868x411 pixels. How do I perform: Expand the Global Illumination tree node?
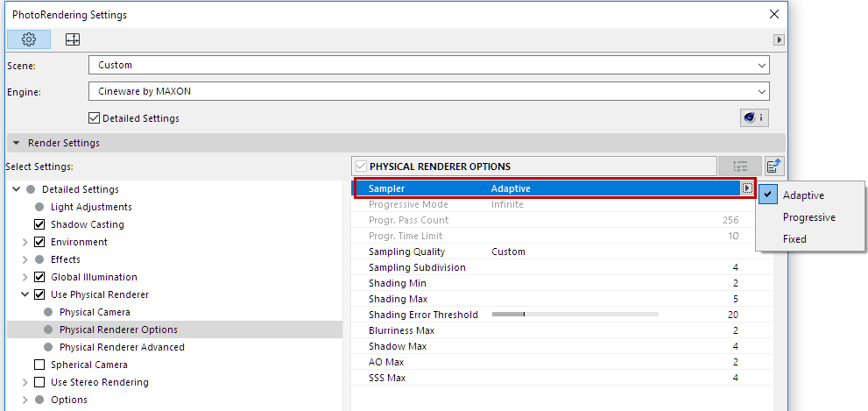[x=25, y=277]
